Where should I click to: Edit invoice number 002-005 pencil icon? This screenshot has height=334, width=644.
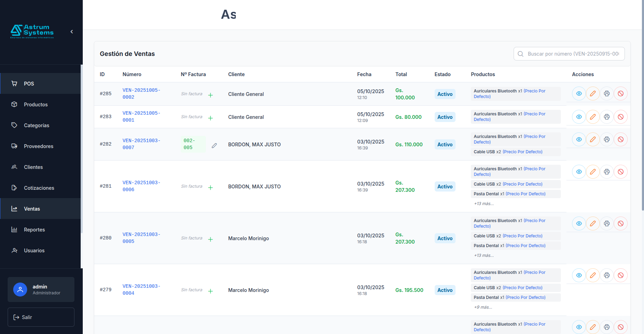tap(214, 146)
